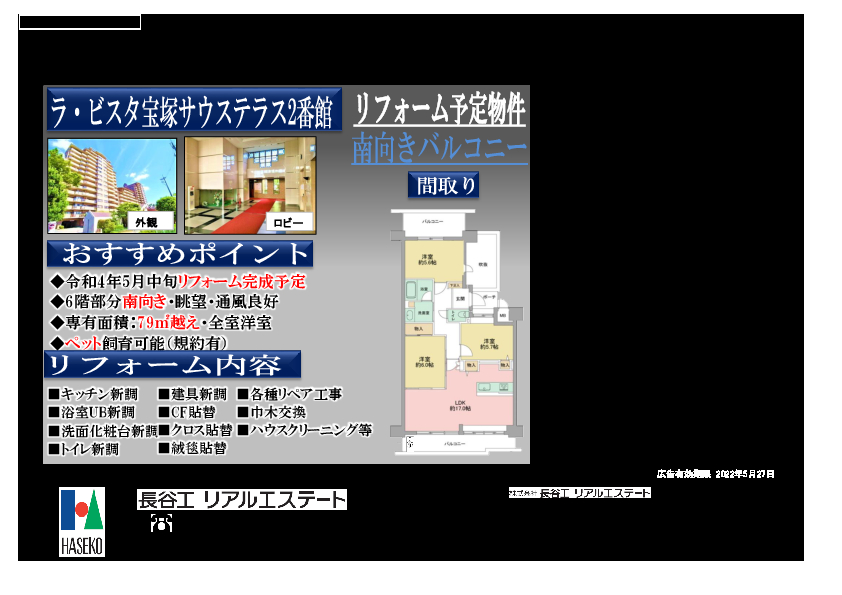
Task: Click the 間取り button label
Action: point(443,185)
